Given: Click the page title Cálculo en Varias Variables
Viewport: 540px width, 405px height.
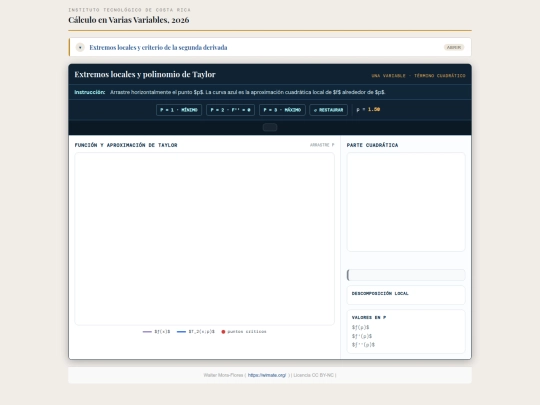Looking at the screenshot, I should 129,20.
